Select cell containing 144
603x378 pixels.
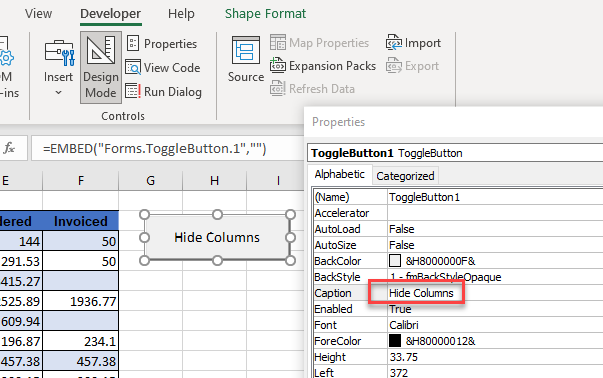coord(21,241)
